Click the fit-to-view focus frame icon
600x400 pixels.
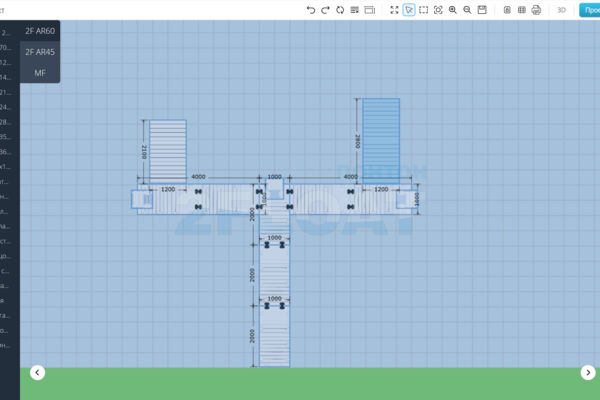[438, 10]
